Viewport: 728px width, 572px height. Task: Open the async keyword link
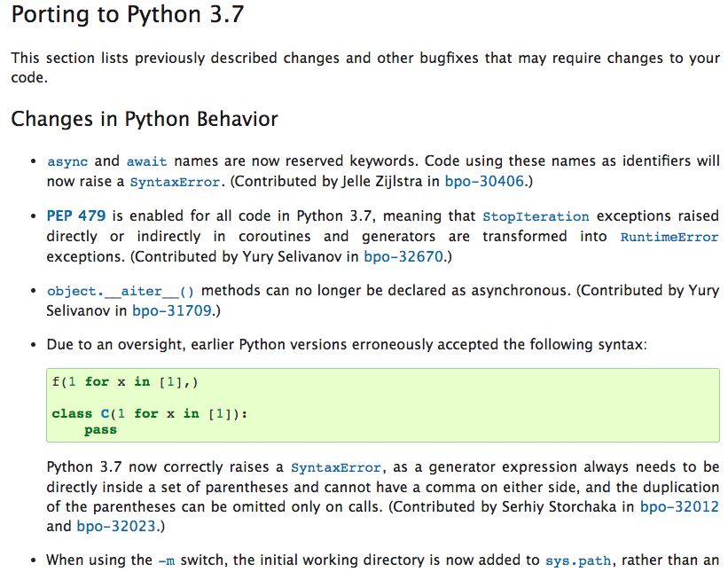pyautogui.click(x=67, y=161)
